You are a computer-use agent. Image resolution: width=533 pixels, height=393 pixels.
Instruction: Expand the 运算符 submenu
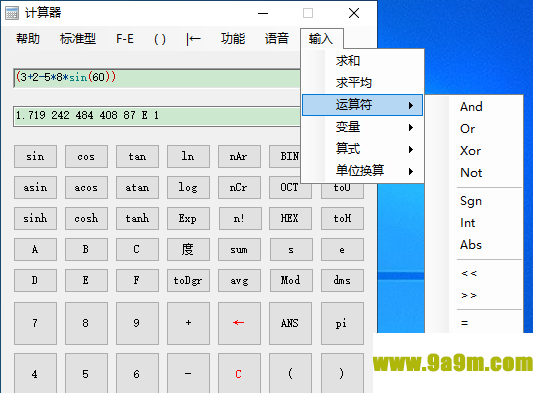[362, 105]
